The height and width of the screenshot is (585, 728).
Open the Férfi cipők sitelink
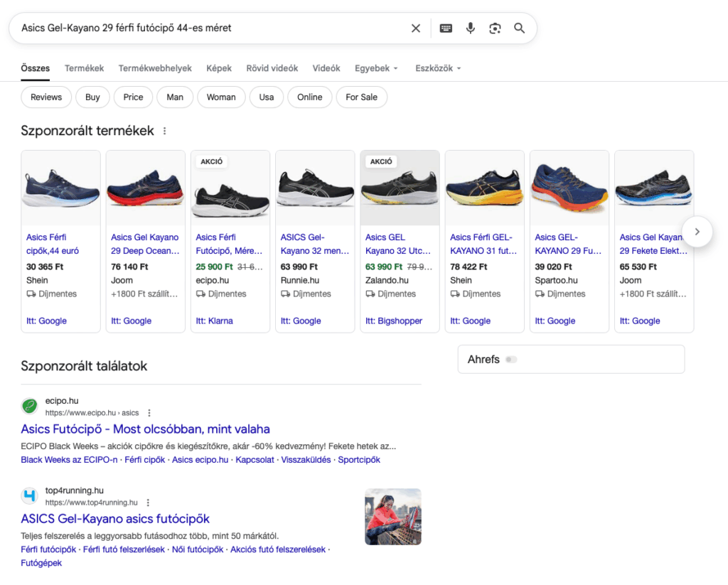(145, 460)
